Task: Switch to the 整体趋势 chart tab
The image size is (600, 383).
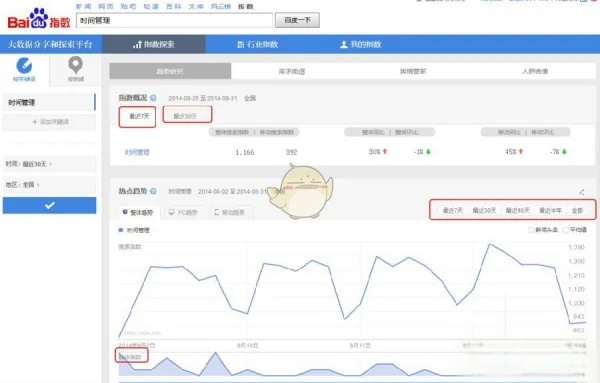Action: tap(139, 212)
